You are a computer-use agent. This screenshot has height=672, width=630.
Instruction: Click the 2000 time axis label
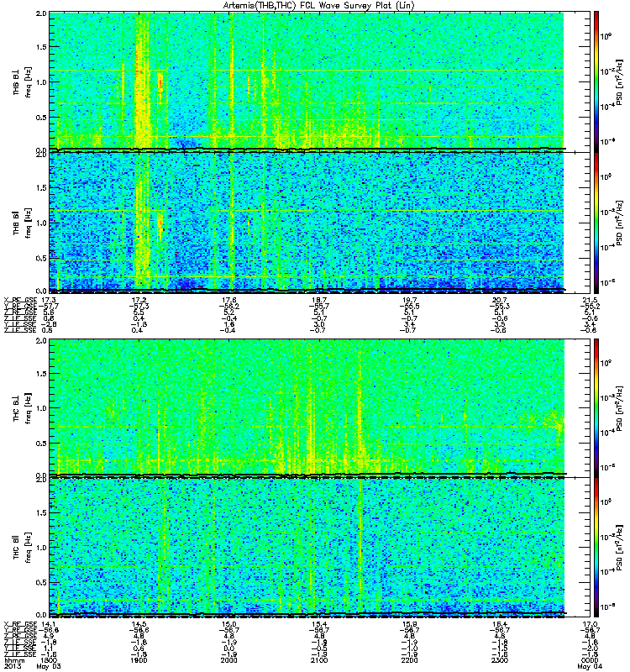(x=228, y=660)
